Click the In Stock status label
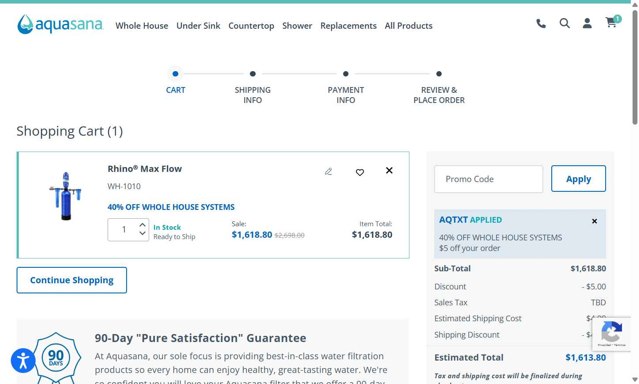 [167, 227]
